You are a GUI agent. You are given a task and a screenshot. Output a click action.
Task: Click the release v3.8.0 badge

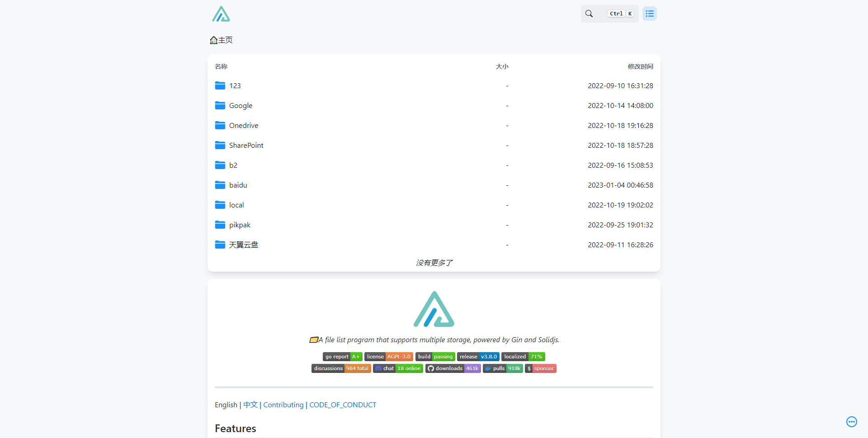point(478,357)
